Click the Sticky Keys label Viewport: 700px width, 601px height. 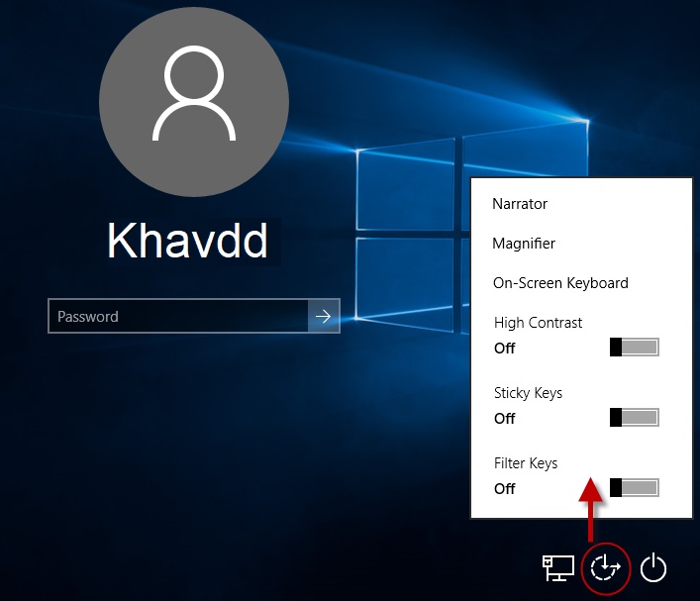(528, 393)
